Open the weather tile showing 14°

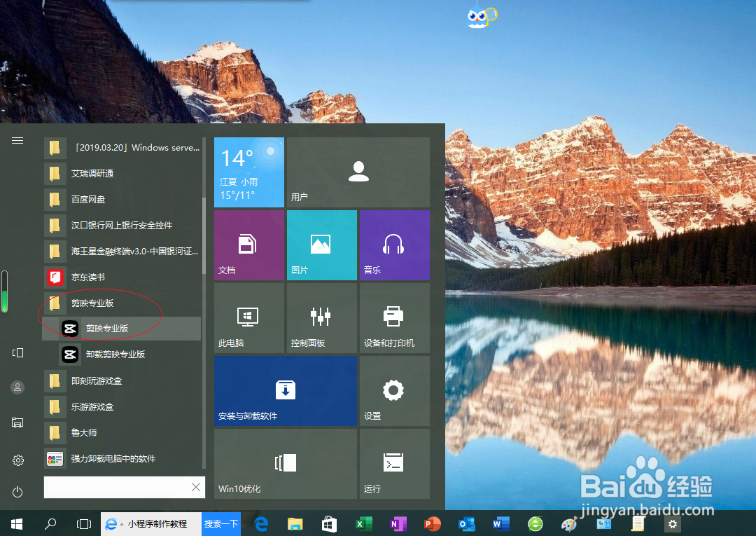248,172
